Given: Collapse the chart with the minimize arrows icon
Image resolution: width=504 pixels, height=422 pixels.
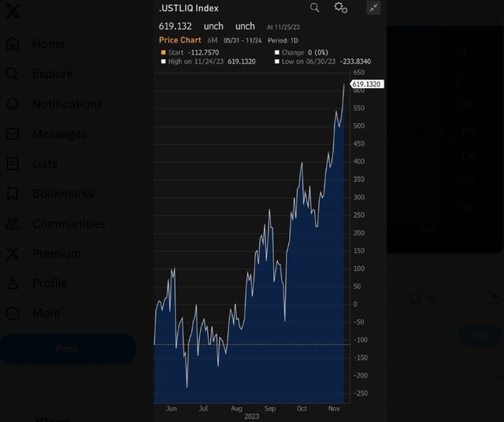Looking at the screenshot, I should pyautogui.click(x=373, y=8).
